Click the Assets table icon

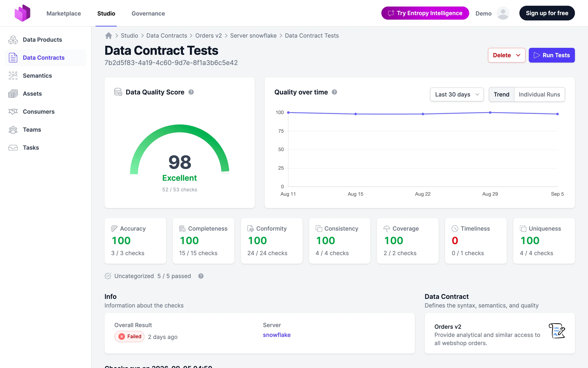(13, 94)
